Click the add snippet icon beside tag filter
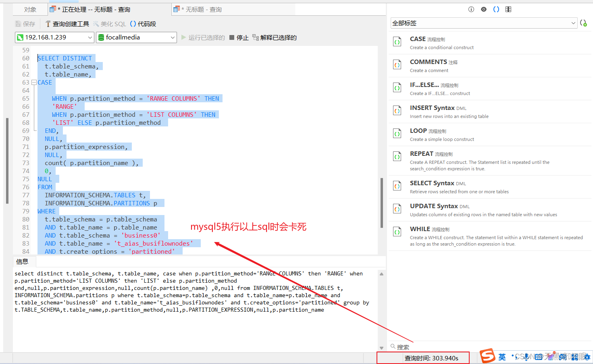 point(583,23)
